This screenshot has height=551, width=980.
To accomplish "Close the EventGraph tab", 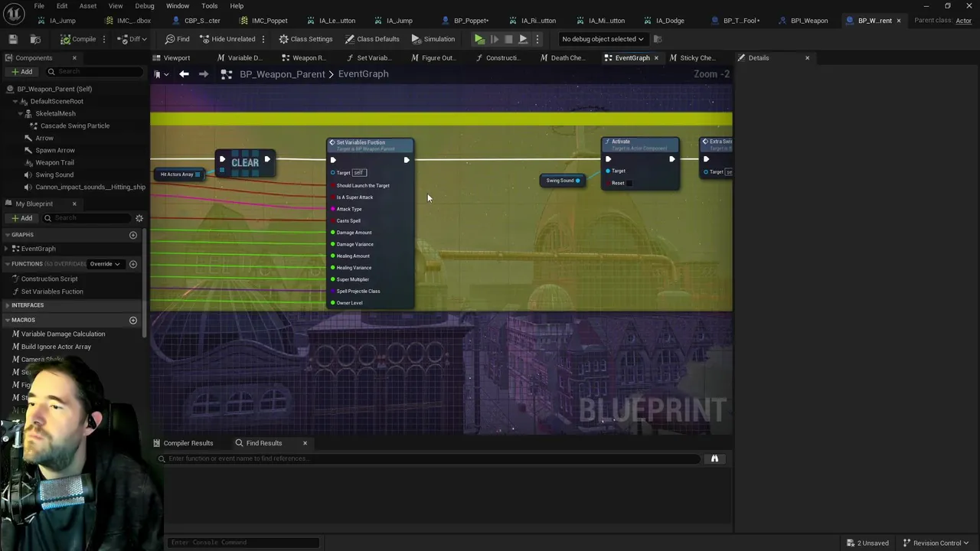I will coord(656,58).
